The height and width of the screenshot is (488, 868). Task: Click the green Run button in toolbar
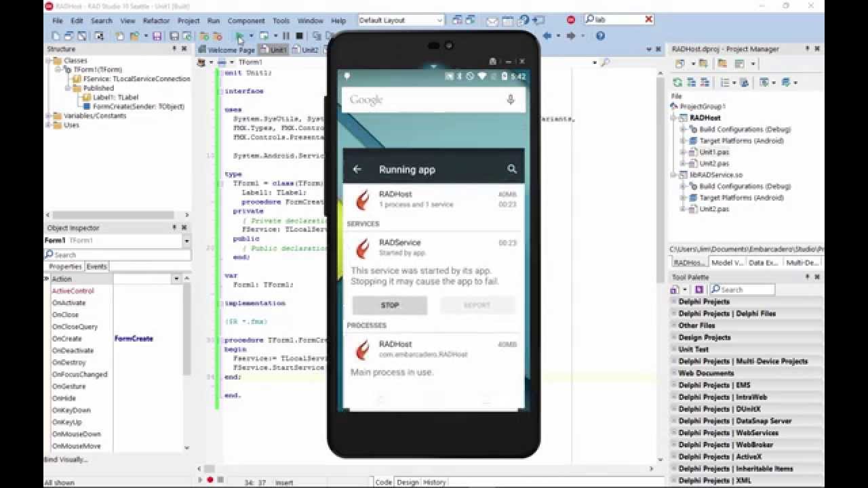coord(239,36)
